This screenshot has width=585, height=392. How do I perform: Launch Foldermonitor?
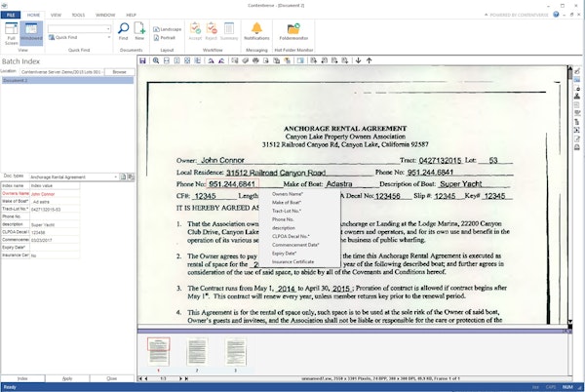[294, 31]
